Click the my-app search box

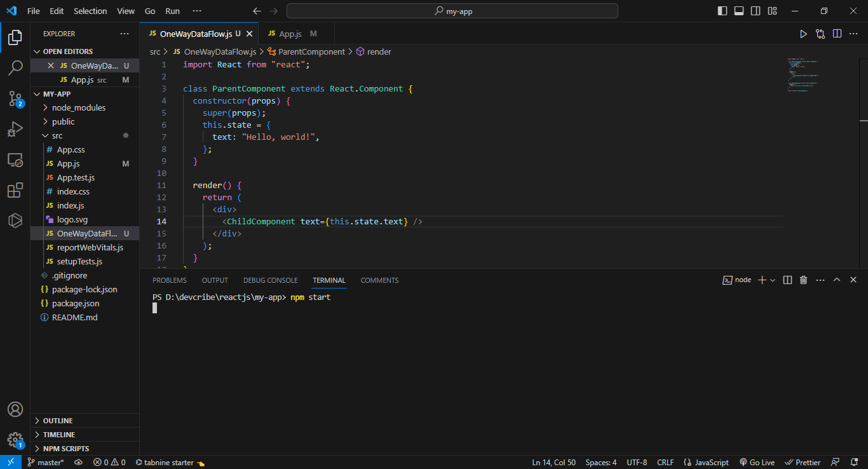tap(451, 11)
